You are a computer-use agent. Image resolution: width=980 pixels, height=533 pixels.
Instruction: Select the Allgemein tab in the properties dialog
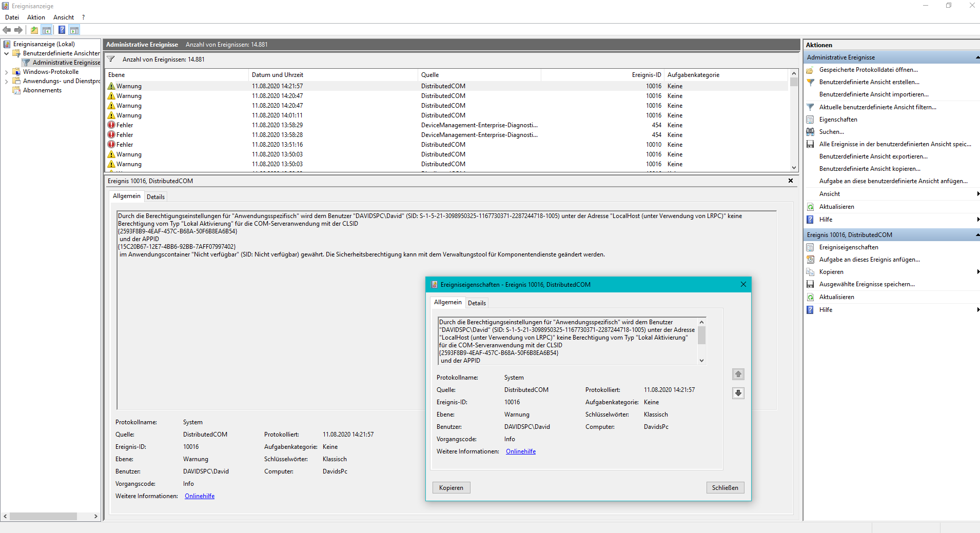tap(448, 302)
